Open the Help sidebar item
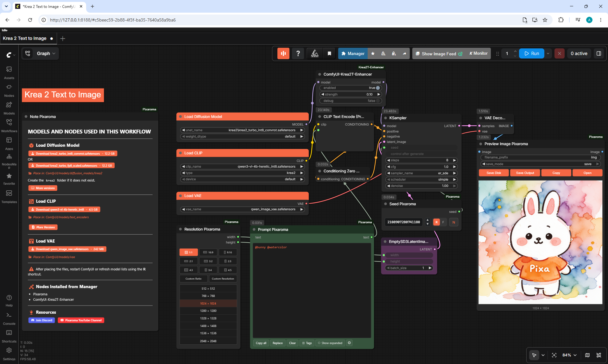The height and width of the screenshot is (364, 608). [9, 300]
